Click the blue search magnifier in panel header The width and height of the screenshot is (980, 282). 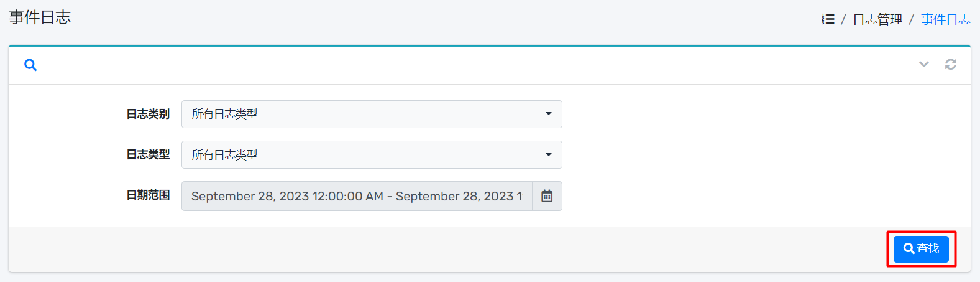[x=30, y=65]
